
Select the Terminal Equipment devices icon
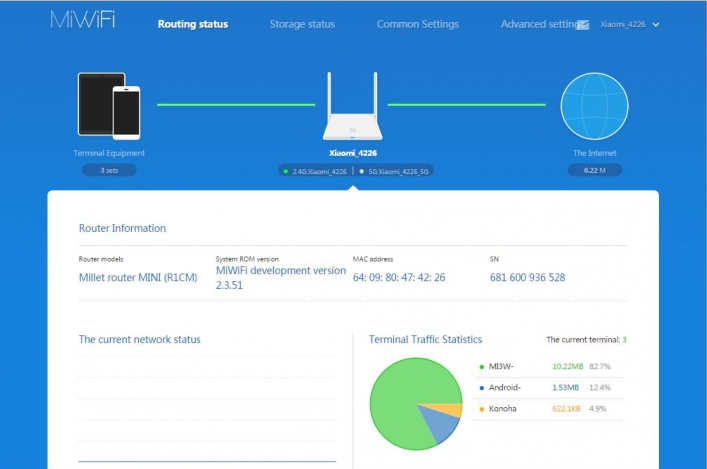109,106
